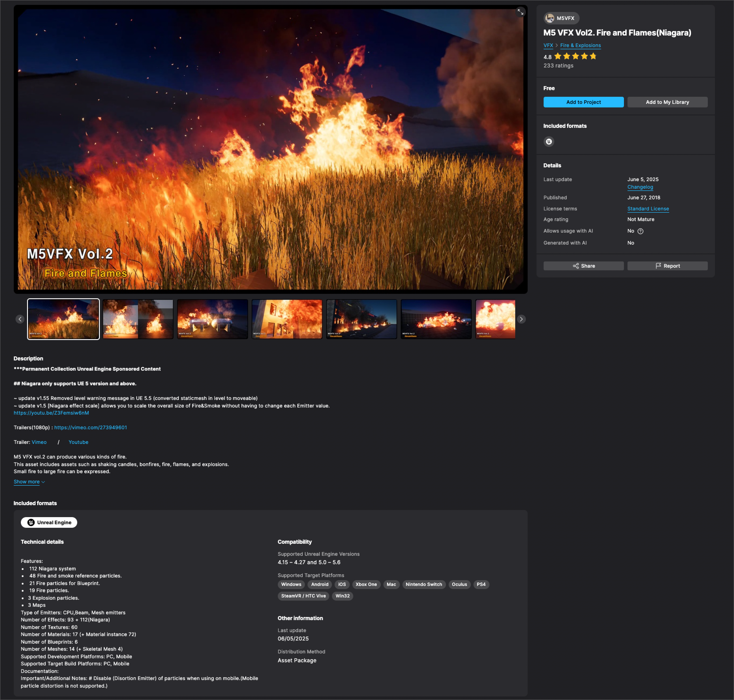
Task: Click the '112 Niagara system' feature line
Action: 53,569
